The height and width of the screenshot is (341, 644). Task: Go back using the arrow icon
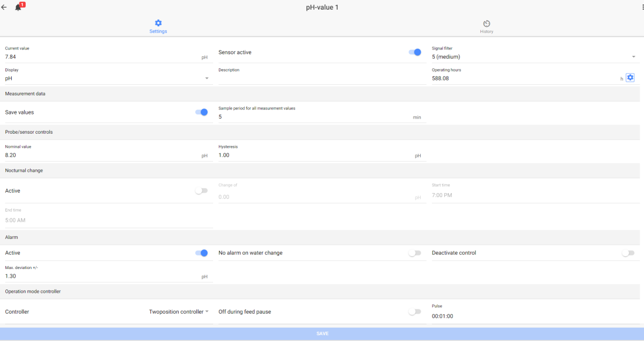click(4, 8)
